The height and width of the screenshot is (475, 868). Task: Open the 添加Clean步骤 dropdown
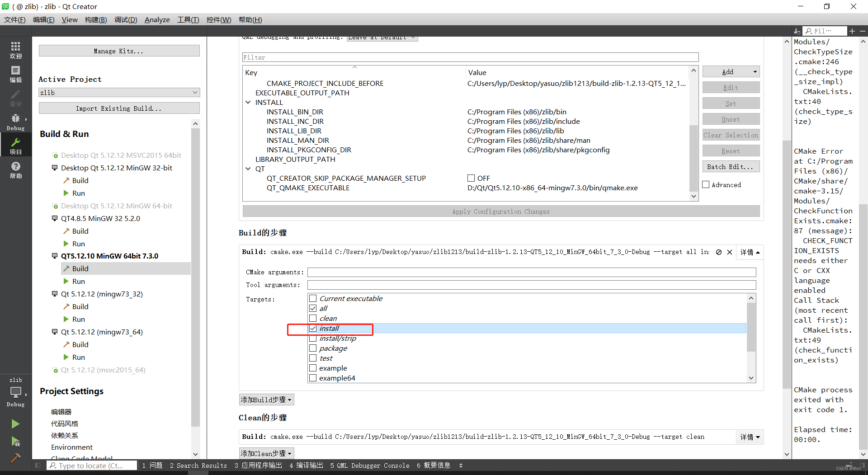[x=266, y=453]
